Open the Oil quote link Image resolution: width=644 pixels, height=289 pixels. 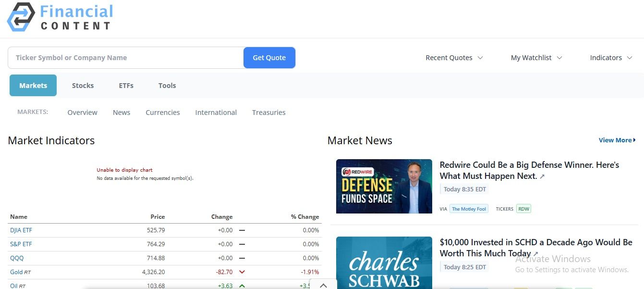coord(14,286)
